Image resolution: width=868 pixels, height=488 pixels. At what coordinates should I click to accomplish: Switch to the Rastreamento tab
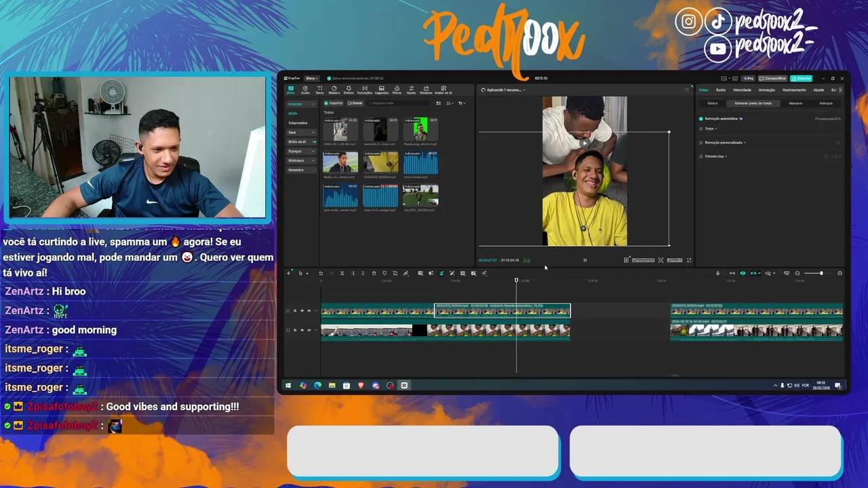click(x=794, y=90)
